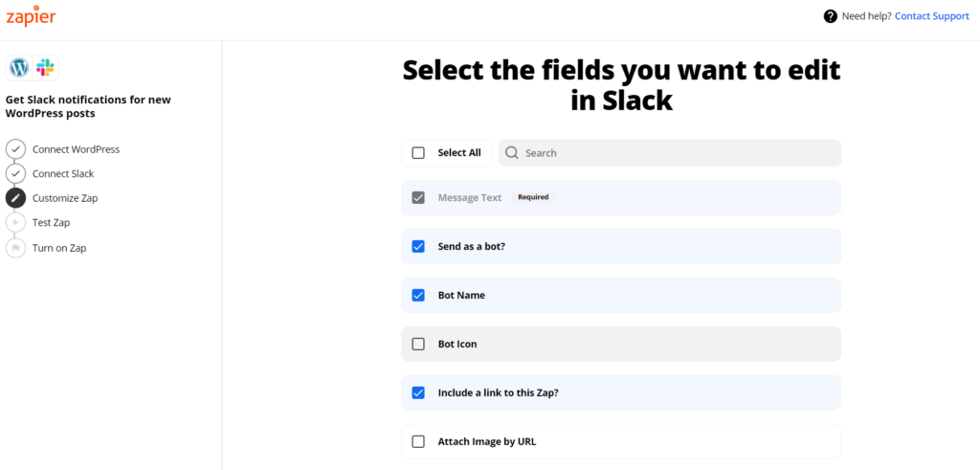
Task: Click the WordPress app icon
Action: pyautogui.click(x=19, y=68)
